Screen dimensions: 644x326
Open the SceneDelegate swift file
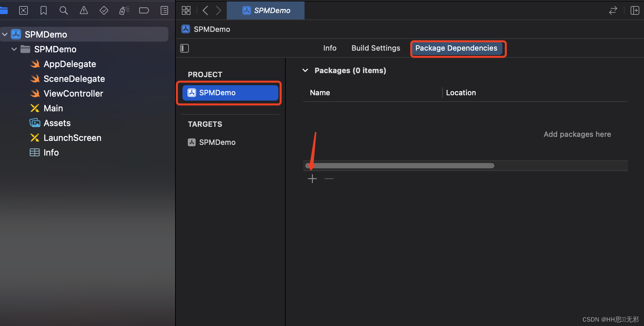click(x=74, y=78)
